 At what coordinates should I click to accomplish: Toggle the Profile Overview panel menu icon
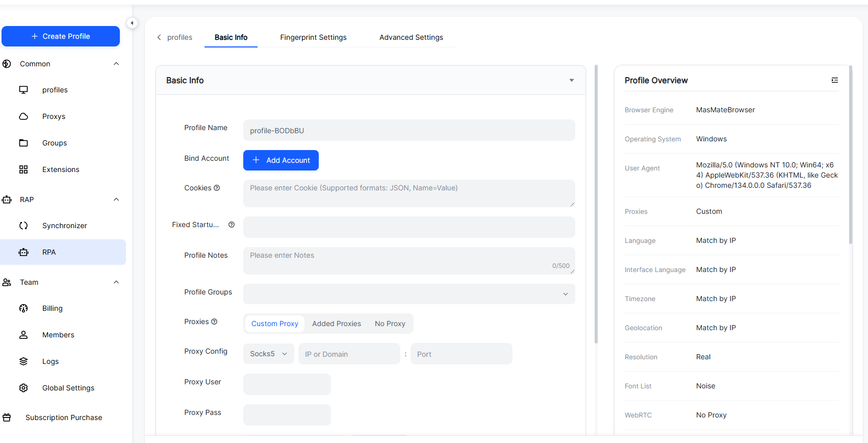(x=834, y=80)
